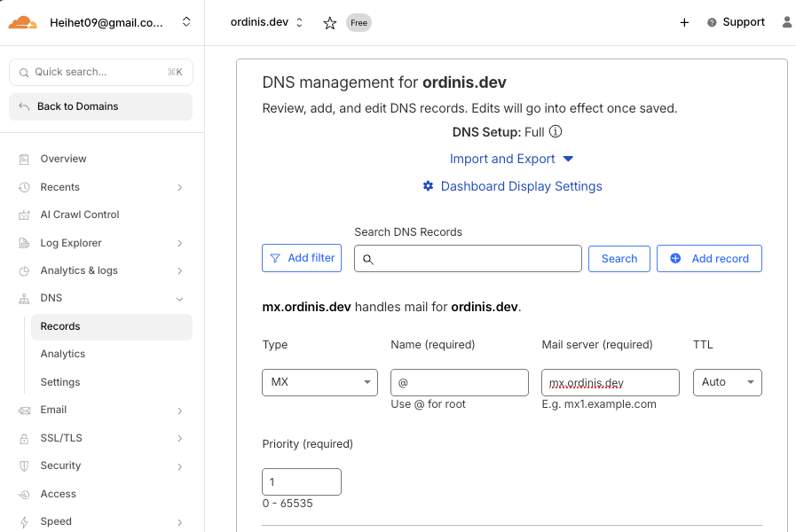Click the DNS Setup info icon
796x532 pixels.
click(x=556, y=132)
